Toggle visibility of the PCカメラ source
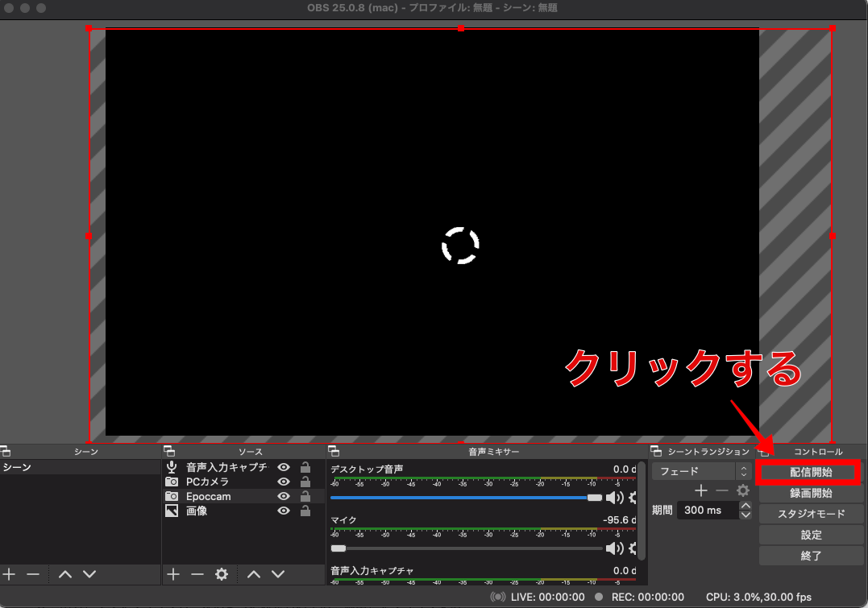 pos(284,482)
